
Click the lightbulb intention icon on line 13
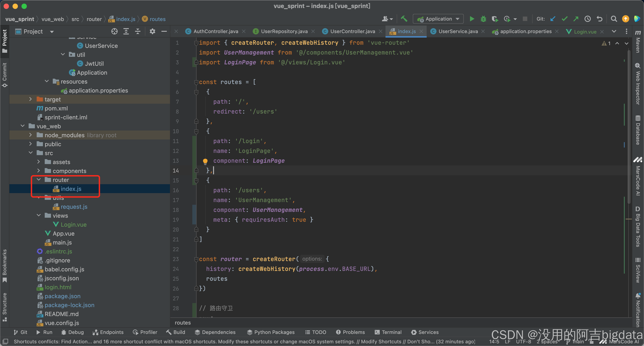click(205, 161)
